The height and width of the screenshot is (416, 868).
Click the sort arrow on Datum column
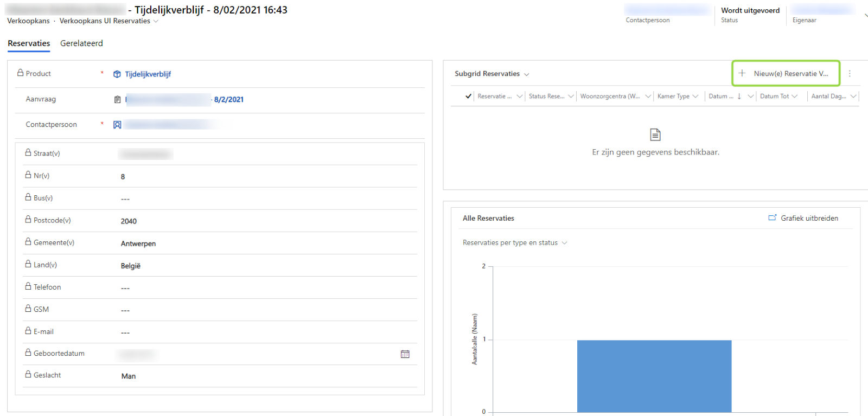point(739,97)
